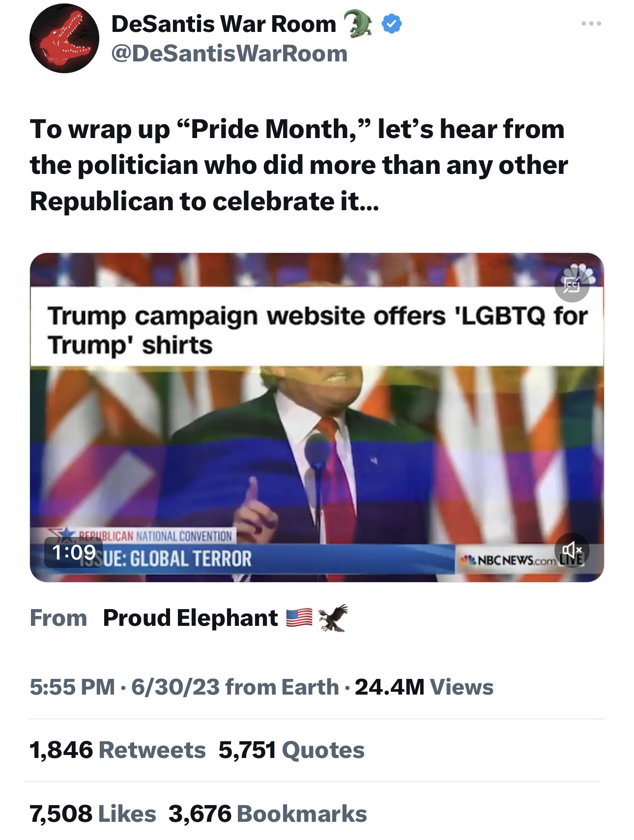Viewport: 634px width, 840px height.
Task: Unmute the video sound
Action: tap(572, 550)
